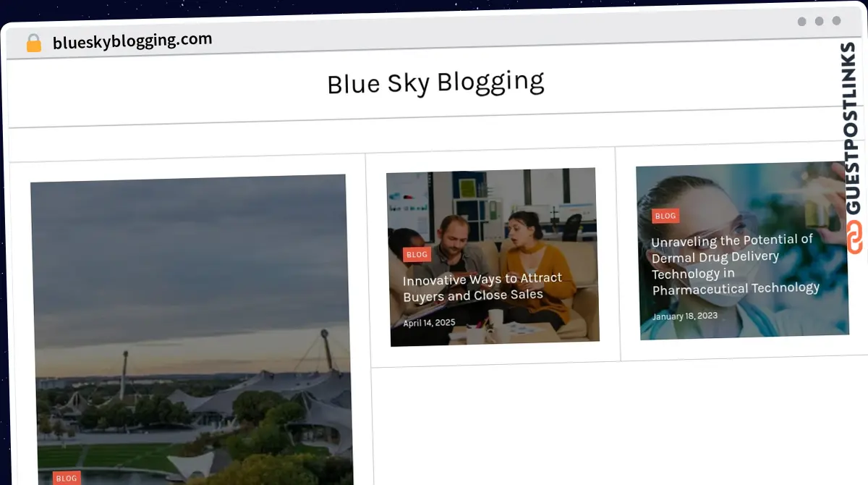The width and height of the screenshot is (868, 485).
Task: Click the rightmost window dot control
Action: pyautogui.click(x=838, y=22)
